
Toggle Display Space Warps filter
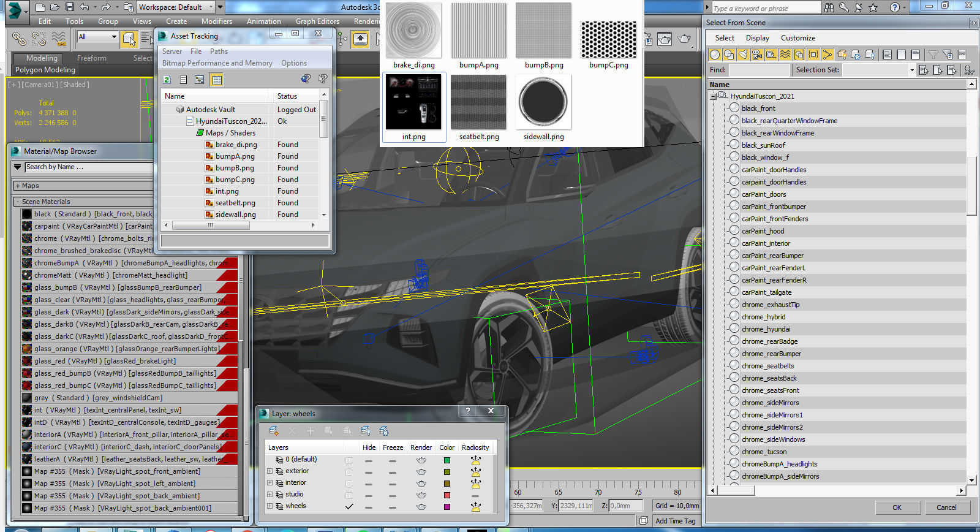[x=785, y=55]
